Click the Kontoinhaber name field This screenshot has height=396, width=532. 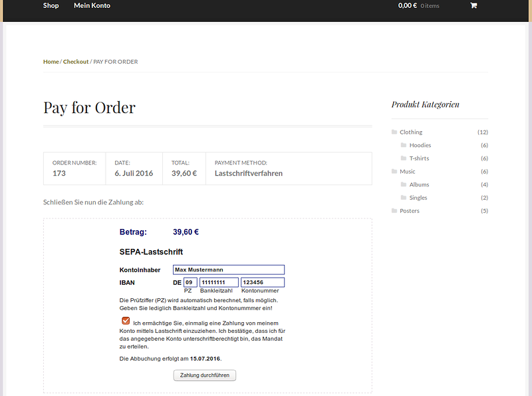click(x=228, y=270)
